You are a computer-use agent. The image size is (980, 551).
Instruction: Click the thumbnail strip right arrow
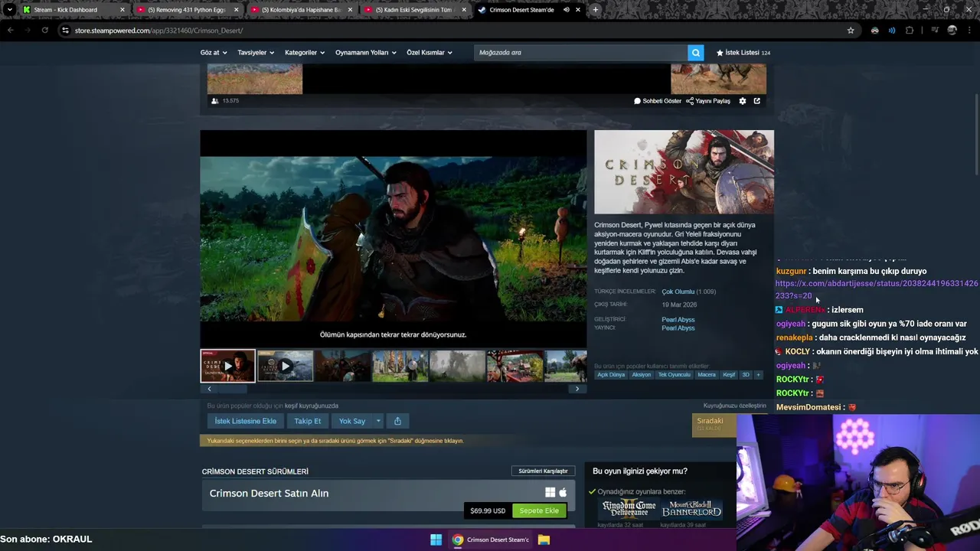[x=577, y=389]
